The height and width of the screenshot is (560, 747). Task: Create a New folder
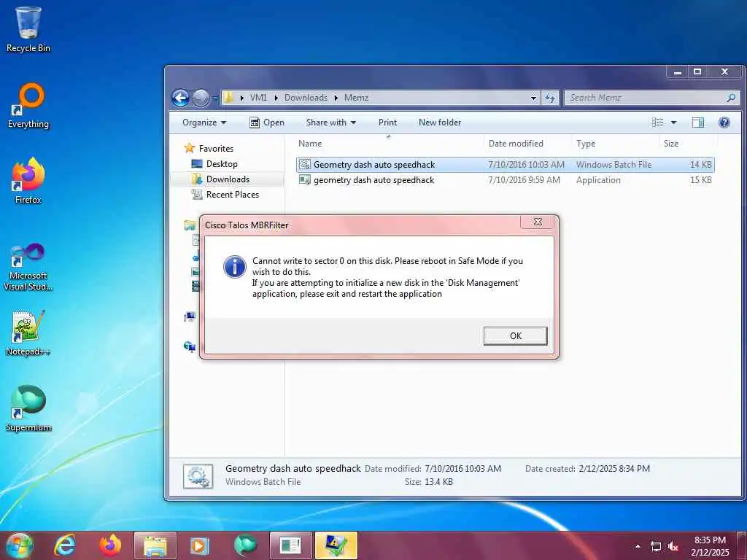click(440, 122)
